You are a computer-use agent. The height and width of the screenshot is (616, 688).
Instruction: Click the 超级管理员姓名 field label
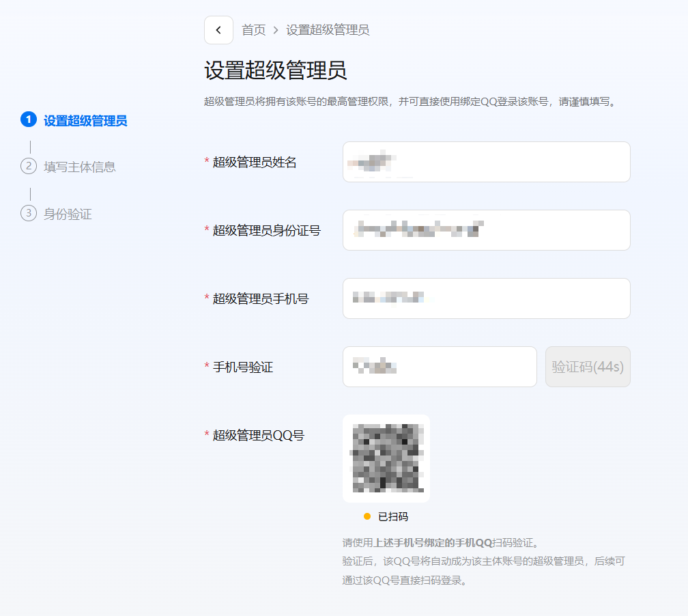click(x=255, y=162)
